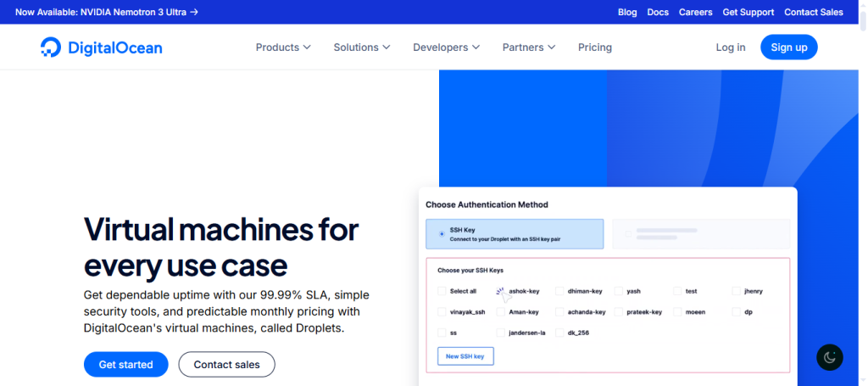This screenshot has width=868, height=386.
Task: Open the Docs link
Action: (658, 12)
